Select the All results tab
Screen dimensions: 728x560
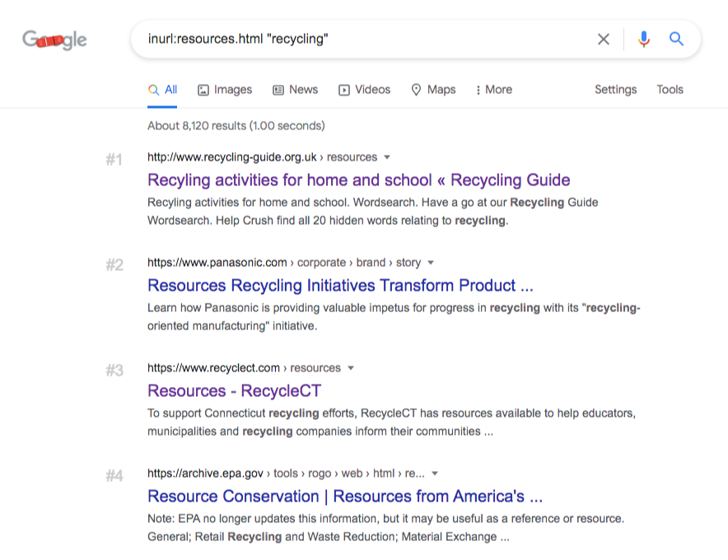pos(162,90)
